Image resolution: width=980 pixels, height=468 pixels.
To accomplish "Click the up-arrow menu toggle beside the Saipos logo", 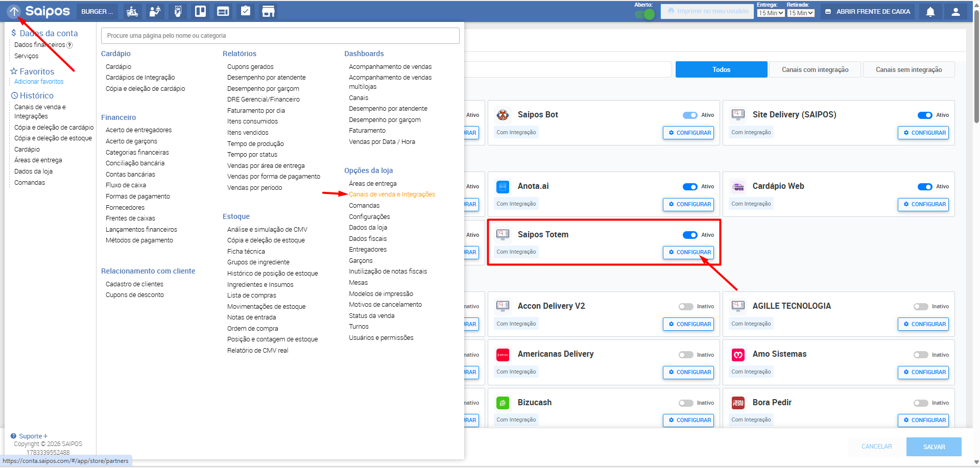I will 14,11.
